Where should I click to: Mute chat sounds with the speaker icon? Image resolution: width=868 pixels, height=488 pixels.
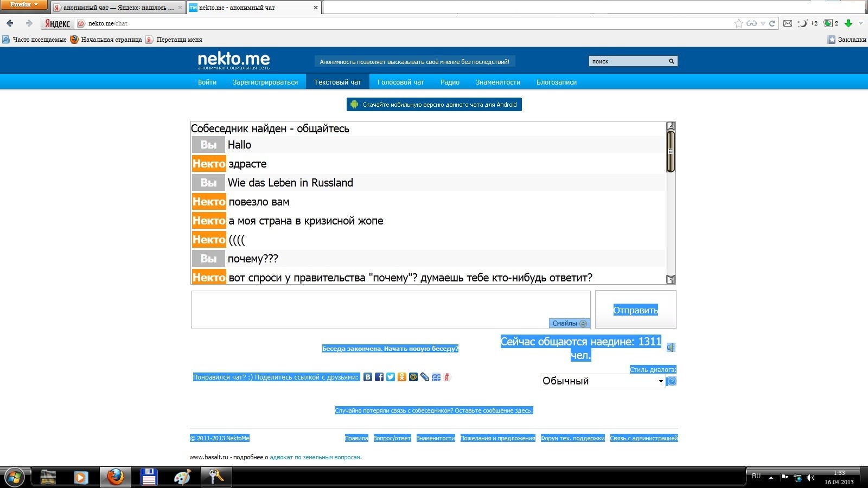click(x=671, y=348)
